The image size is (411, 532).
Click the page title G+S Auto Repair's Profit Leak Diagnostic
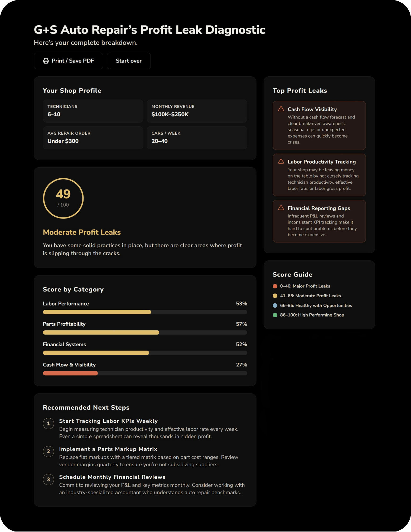pyautogui.click(x=150, y=30)
